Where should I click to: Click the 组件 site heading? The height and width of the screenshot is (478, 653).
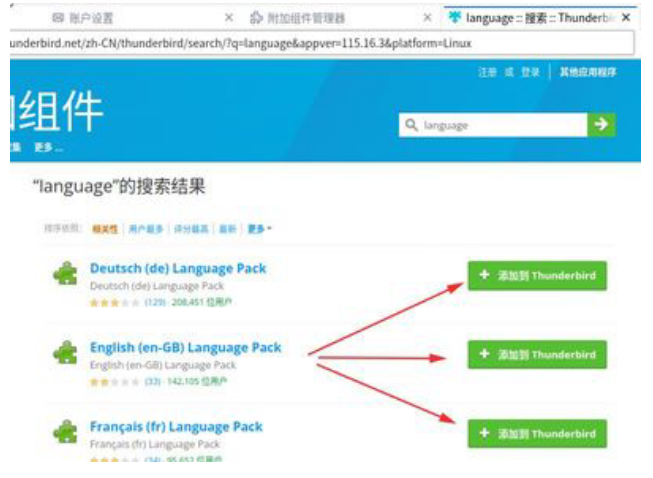[60, 111]
